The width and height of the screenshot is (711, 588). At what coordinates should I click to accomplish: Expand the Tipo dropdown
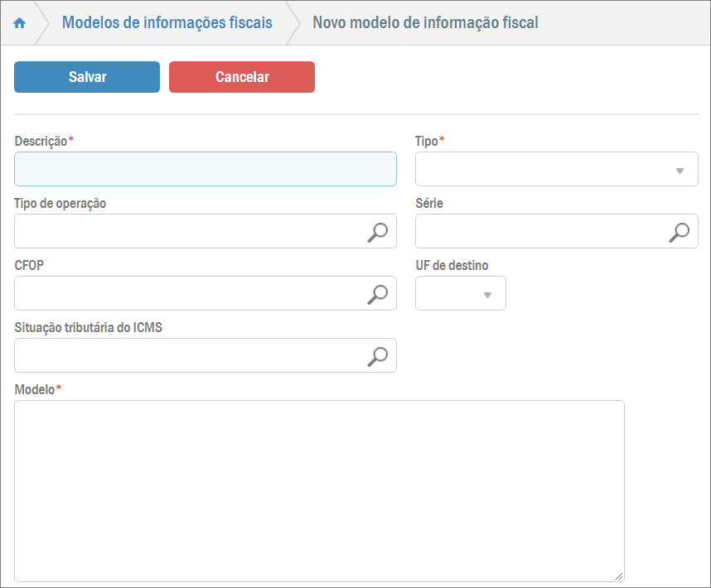tap(679, 170)
